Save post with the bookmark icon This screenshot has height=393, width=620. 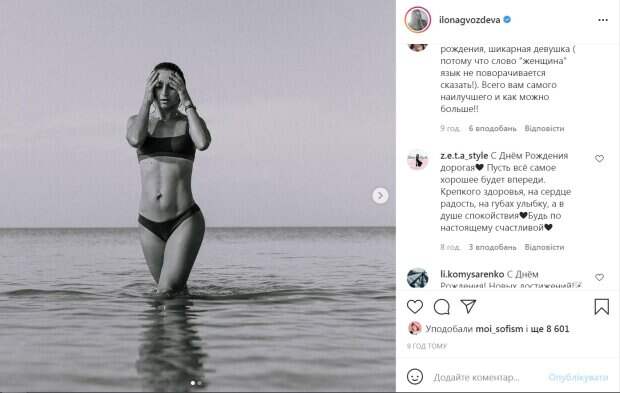[x=601, y=306]
